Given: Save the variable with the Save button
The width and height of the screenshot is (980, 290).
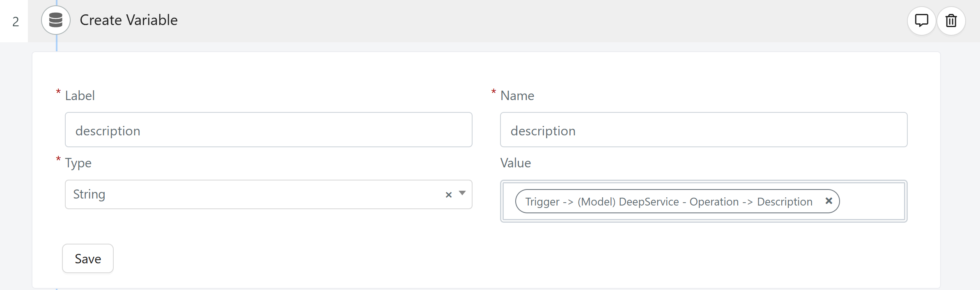Looking at the screenshot, I should click(x=88, y=258).
